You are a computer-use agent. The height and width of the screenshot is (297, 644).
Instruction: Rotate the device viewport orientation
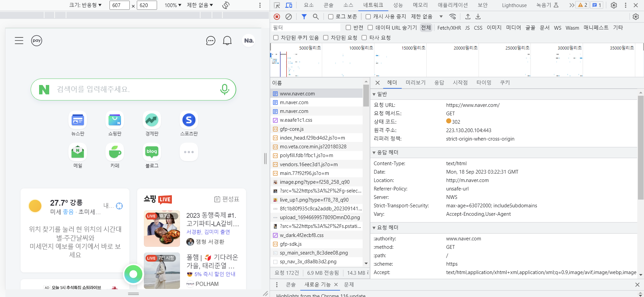click(x=226, y=5)
